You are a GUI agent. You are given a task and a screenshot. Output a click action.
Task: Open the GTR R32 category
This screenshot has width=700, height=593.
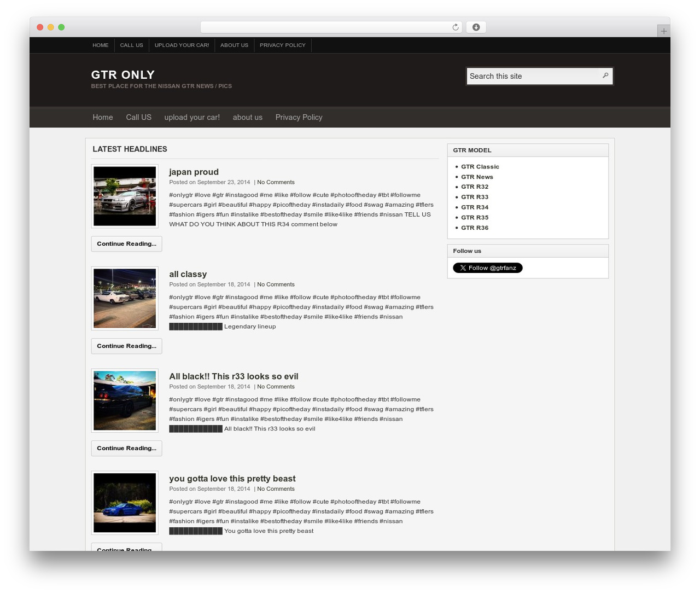tap(475, 187)
